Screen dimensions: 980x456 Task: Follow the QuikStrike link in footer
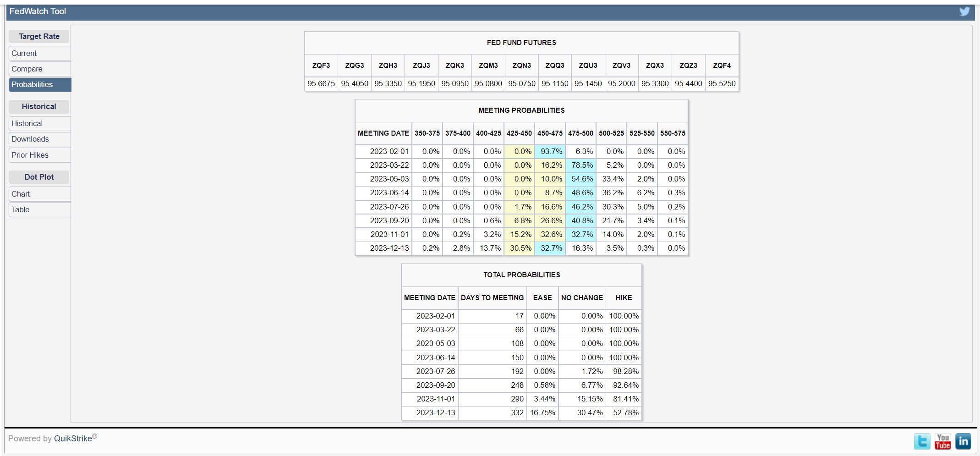(x=73, y=439)
